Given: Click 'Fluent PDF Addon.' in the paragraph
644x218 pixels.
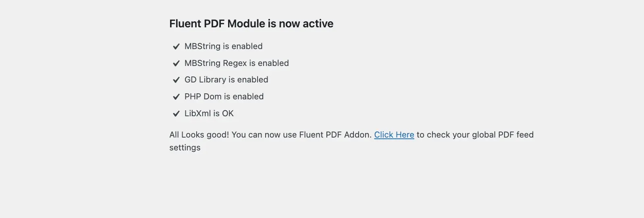Looking at the screenshot, I should tap(335, 135).
